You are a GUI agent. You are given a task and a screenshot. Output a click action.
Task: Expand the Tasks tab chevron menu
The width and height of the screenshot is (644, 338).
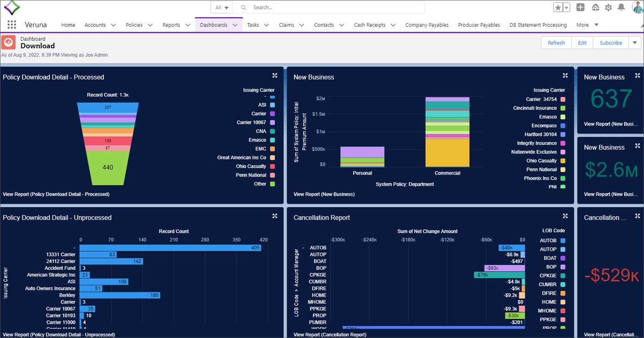(267, 25)
